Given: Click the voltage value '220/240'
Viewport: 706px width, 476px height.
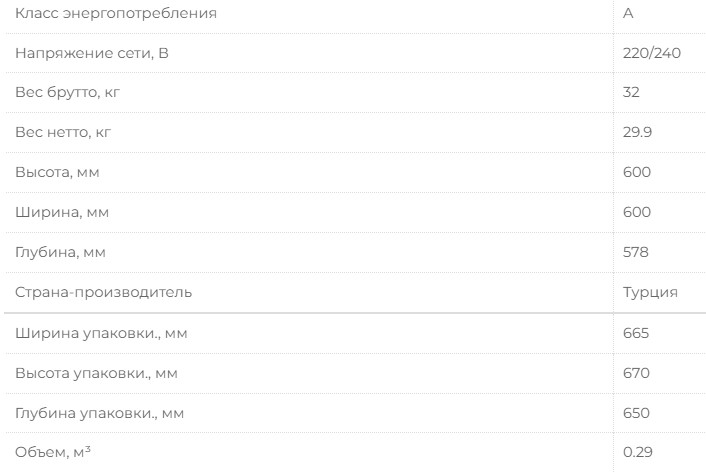Looking at the screenshot, I should (x=651, y=52).
